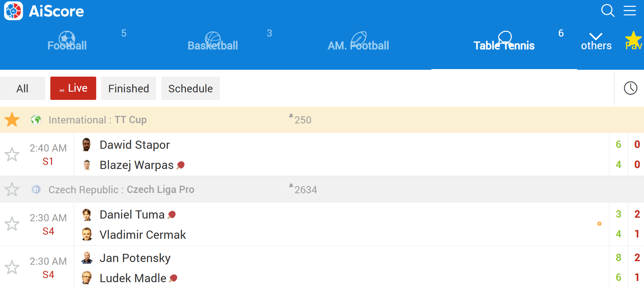
Task: Favorite the Czech Liga Pro league star
Action: point(12,189)
